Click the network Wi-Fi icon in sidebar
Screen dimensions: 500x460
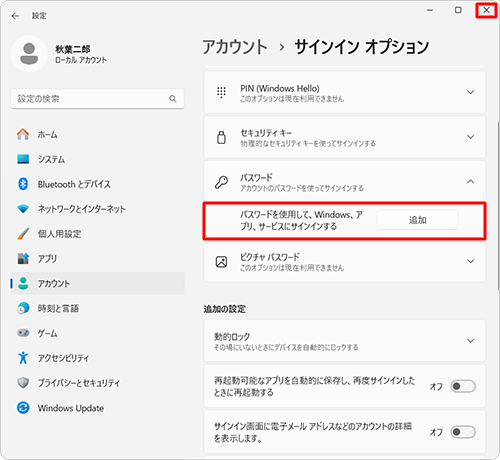[x=23, y=209]
